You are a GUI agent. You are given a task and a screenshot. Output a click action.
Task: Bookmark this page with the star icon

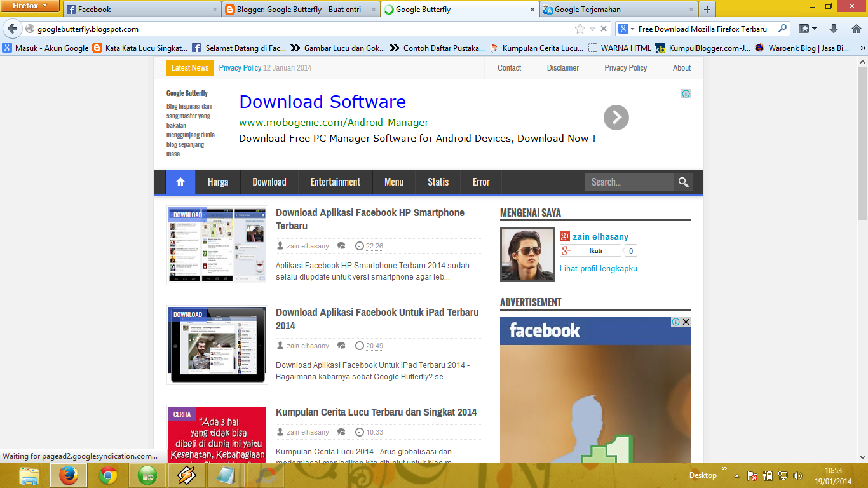click(x=580, y=29)
